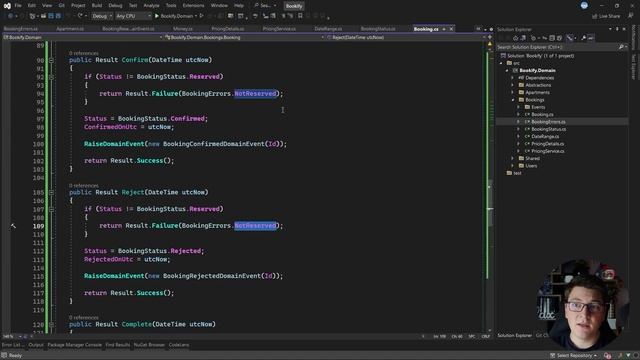This screenshot has width=640, height=360.
Task: Open the Any CPU platform dropdown
Action: (x=133, y=16)
